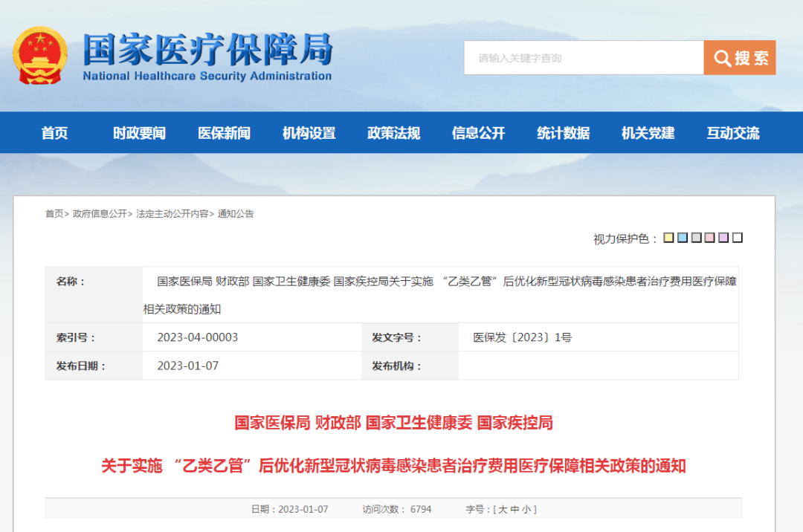Viewport: 803px width, 532px height.
Task: Click the 搜索 search button
Action: pyautogui.click(x=740, y=58)
